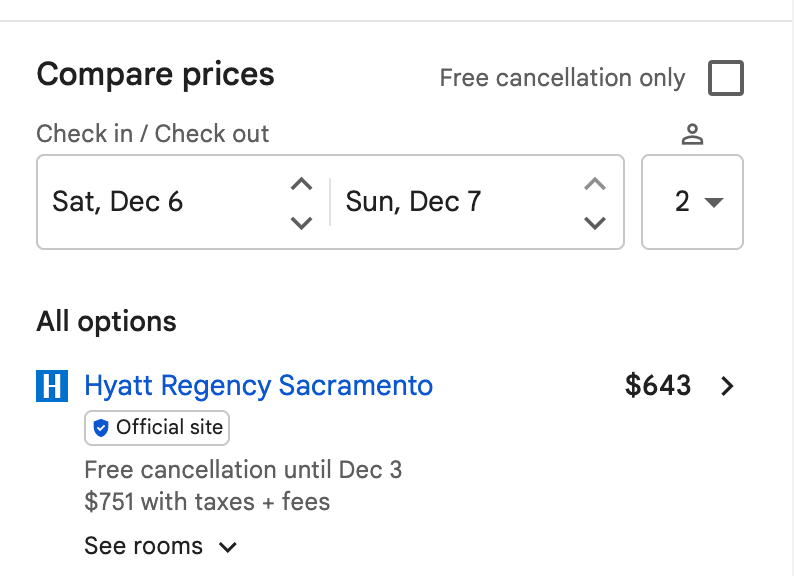Expand See rooms section
This screenshot has height=576, width=794.
point(161,546)
